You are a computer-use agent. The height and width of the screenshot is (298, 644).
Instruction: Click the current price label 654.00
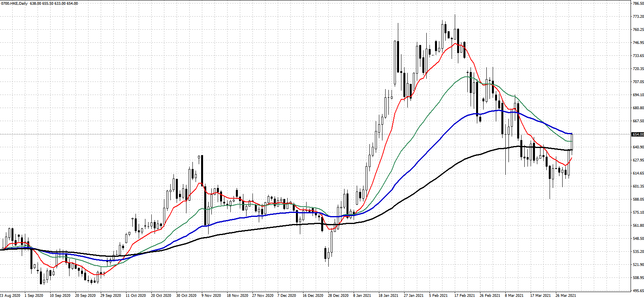[x=638, y=135]
